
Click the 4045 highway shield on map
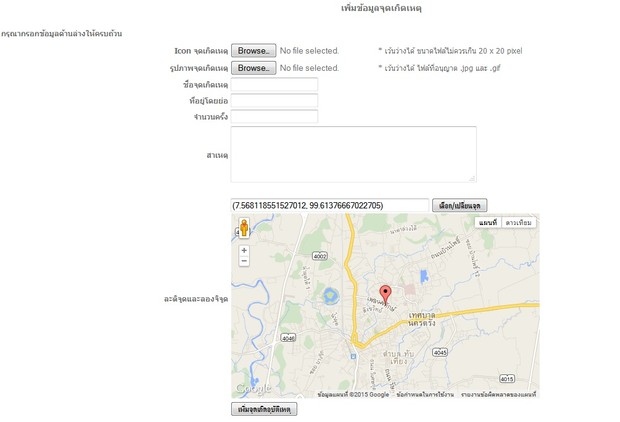[x=440, y=352]
